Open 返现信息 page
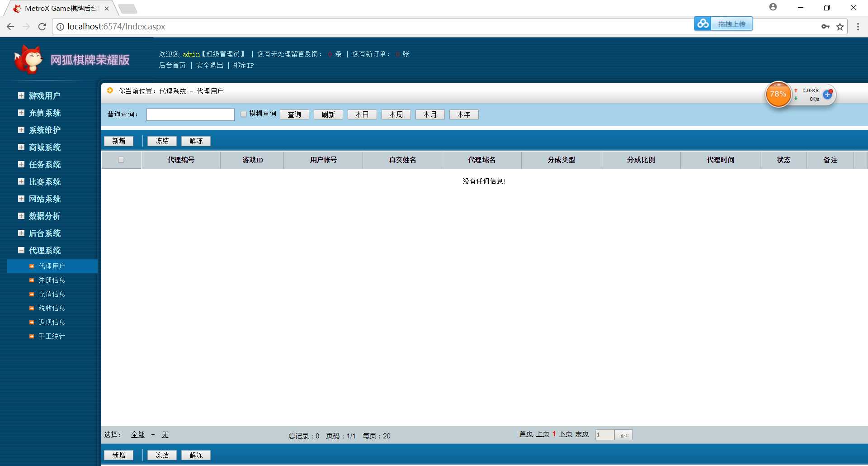868x466 pixels. [x=52, y=323]
